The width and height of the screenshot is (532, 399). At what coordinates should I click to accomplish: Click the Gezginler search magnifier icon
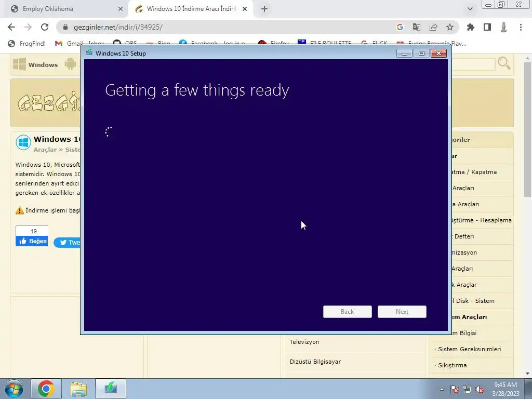tap(504, 63)
